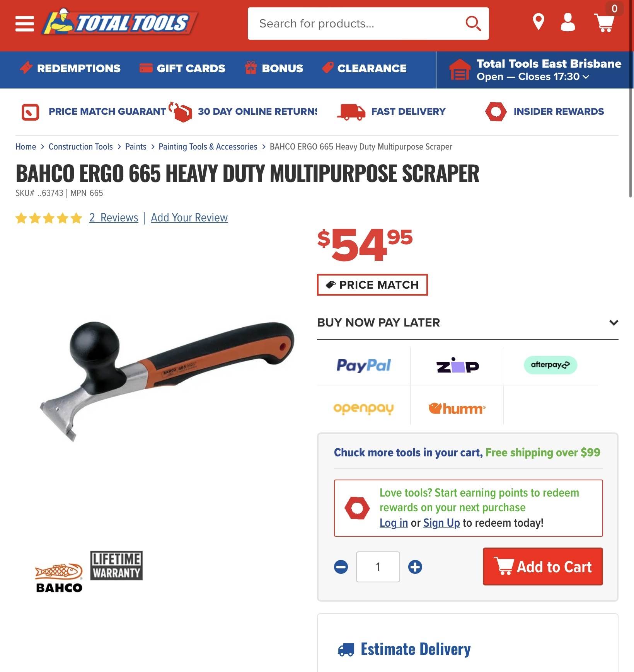Open the store locator pin icon
The height and width of the screenshot is (672, 634).
tap(539, 22)
